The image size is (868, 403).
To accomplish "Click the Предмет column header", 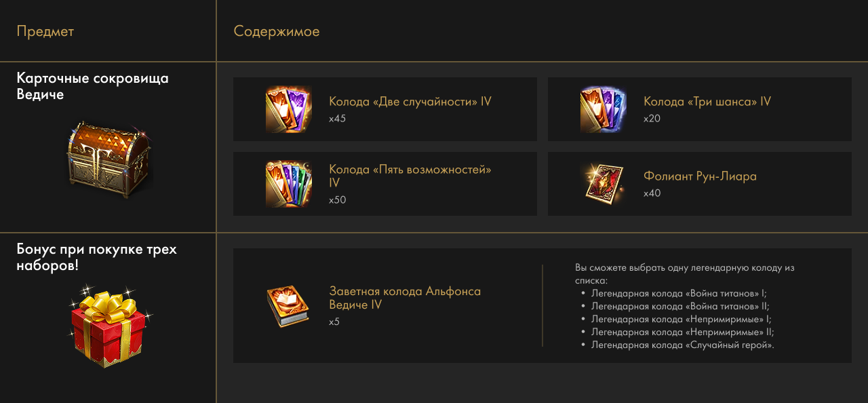I will click(45, 31).
